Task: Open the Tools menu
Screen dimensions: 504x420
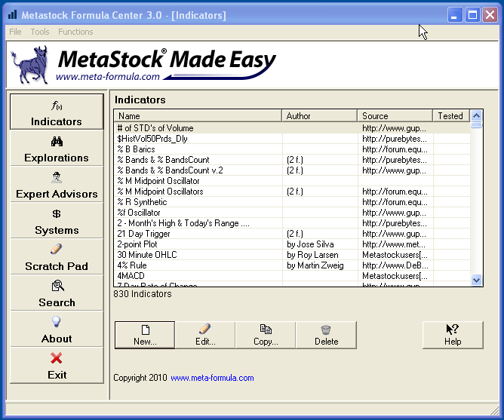Action: click(40, 32)
